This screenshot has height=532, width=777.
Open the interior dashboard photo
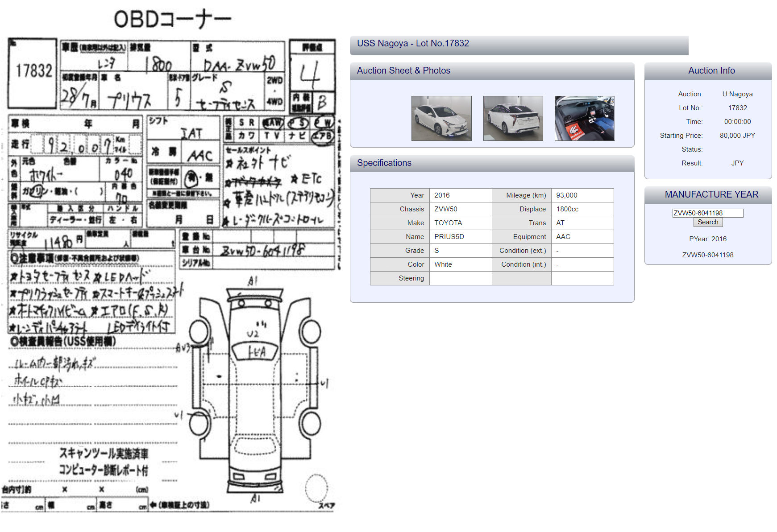pyautogui.click(x=585, y=118)
